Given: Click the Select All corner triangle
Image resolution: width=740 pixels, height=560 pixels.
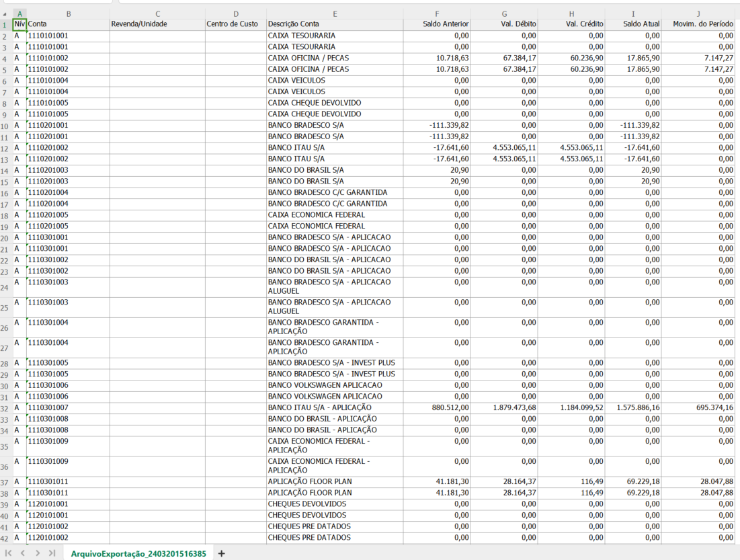Looking at the screenshot, I should 5,14.
